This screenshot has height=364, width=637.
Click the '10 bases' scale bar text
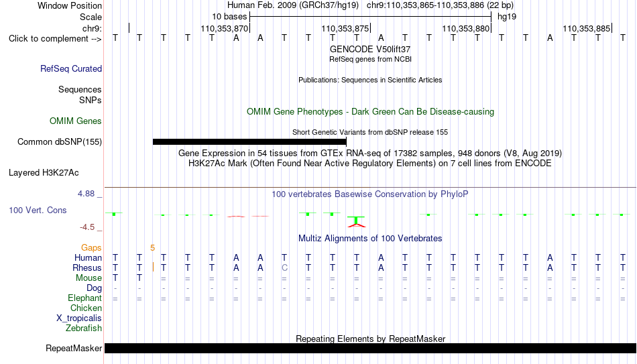click(229, 17)
